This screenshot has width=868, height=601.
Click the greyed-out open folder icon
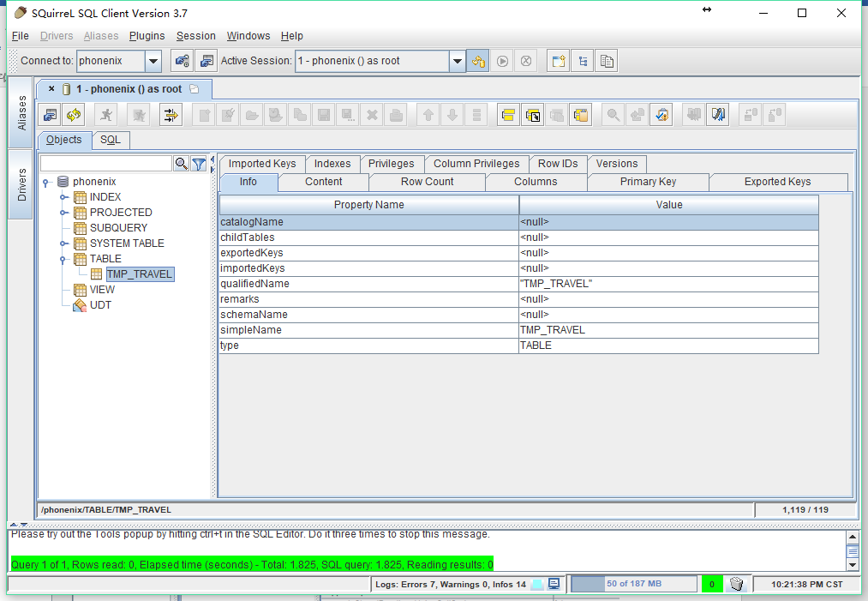(x=252, y=115)
